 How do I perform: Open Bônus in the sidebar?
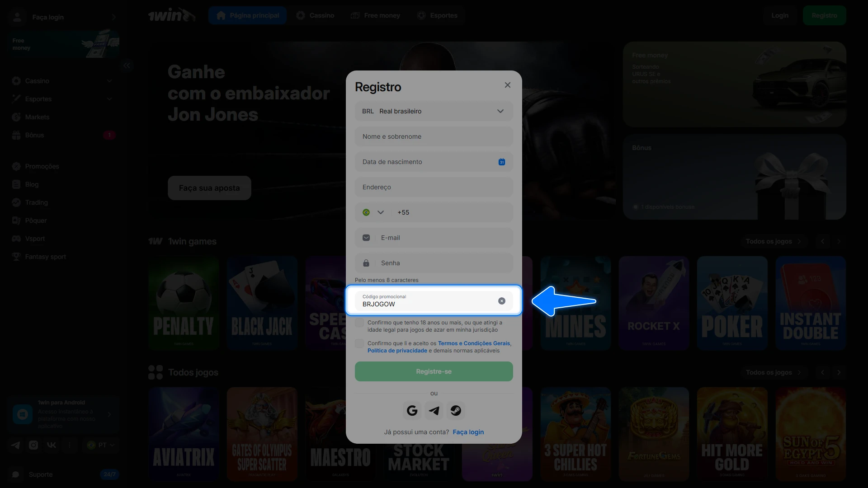tap(63, 135)
